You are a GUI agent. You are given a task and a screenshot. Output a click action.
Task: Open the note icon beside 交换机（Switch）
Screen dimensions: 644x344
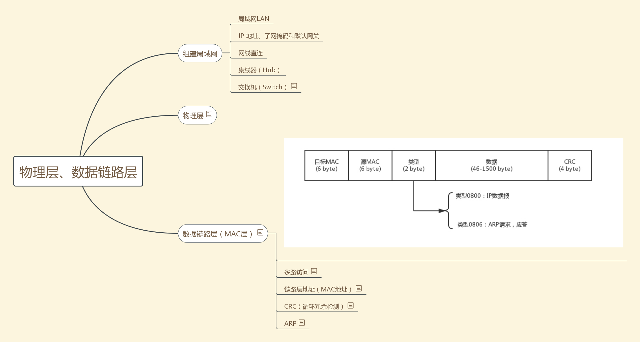(x=294, y=86)
